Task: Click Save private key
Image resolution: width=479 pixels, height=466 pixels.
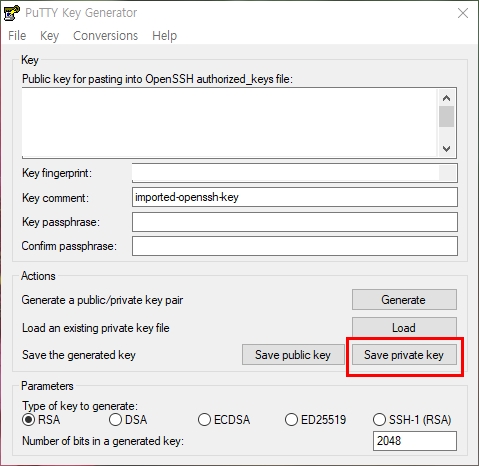Action: pos(404,355)
